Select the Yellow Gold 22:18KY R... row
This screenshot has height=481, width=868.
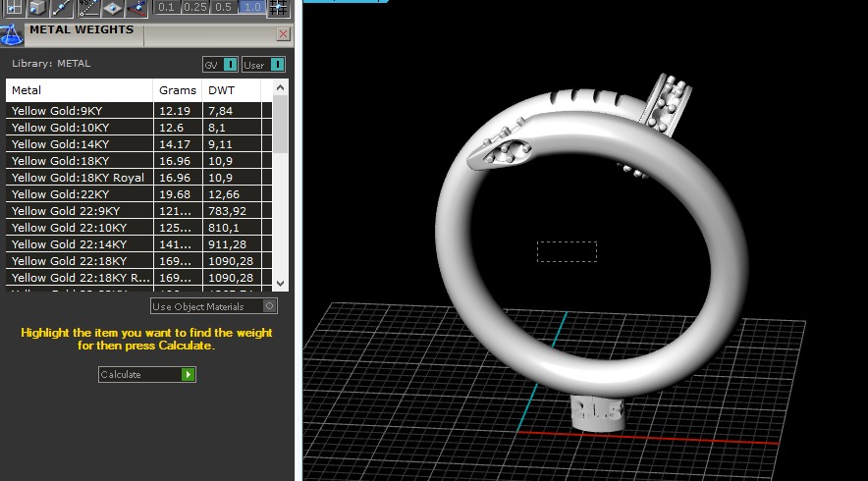138,277
